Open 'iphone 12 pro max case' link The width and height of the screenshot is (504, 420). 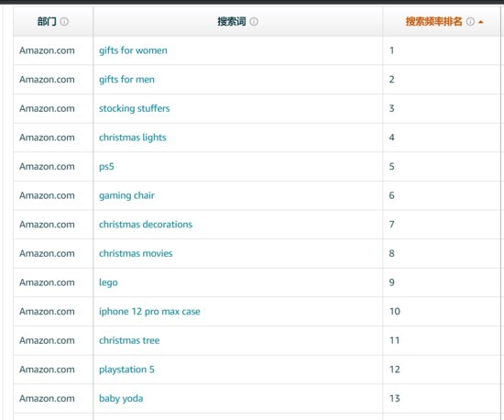point(149,311)
